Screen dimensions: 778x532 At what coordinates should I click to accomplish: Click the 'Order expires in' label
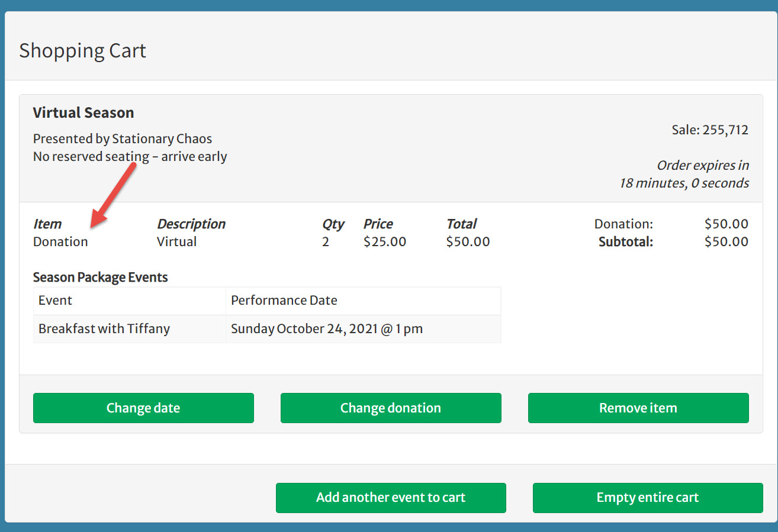(703, 166)
